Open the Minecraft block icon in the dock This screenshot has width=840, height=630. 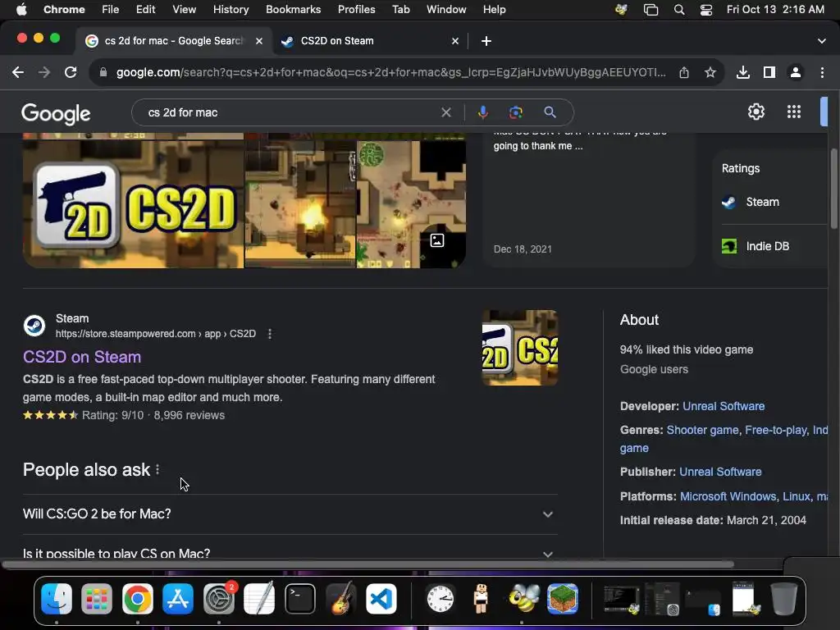(563, 598)
